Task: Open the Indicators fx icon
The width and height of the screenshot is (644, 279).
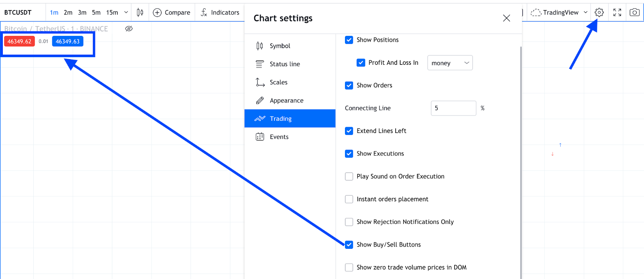Action: 204,12
